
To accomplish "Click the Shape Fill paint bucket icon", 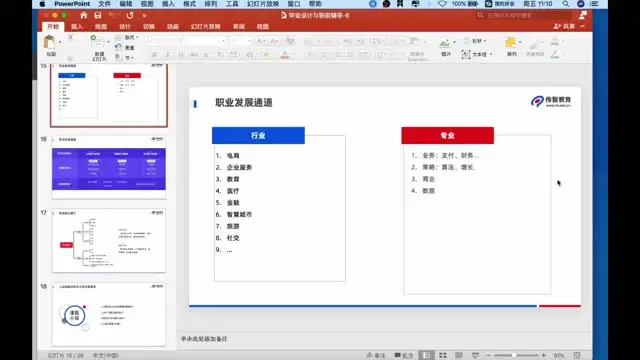I will tap(554, 41).
